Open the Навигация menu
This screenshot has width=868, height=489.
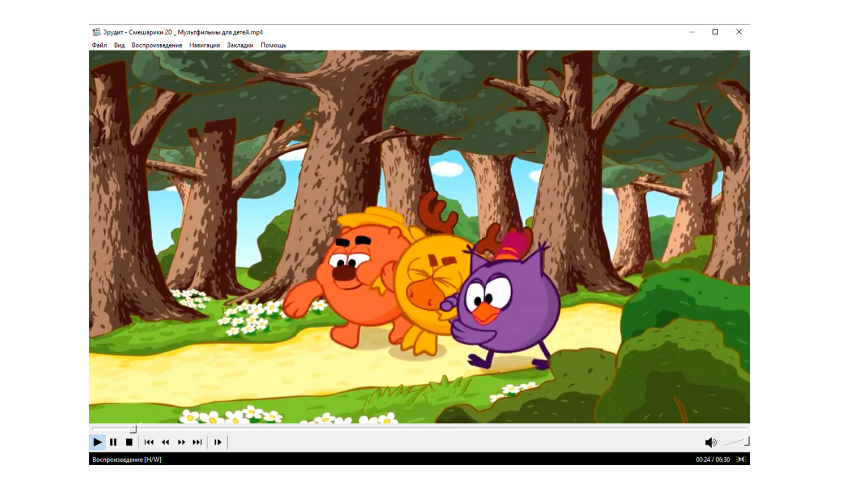pyautogui.click(x=204, y=45)
